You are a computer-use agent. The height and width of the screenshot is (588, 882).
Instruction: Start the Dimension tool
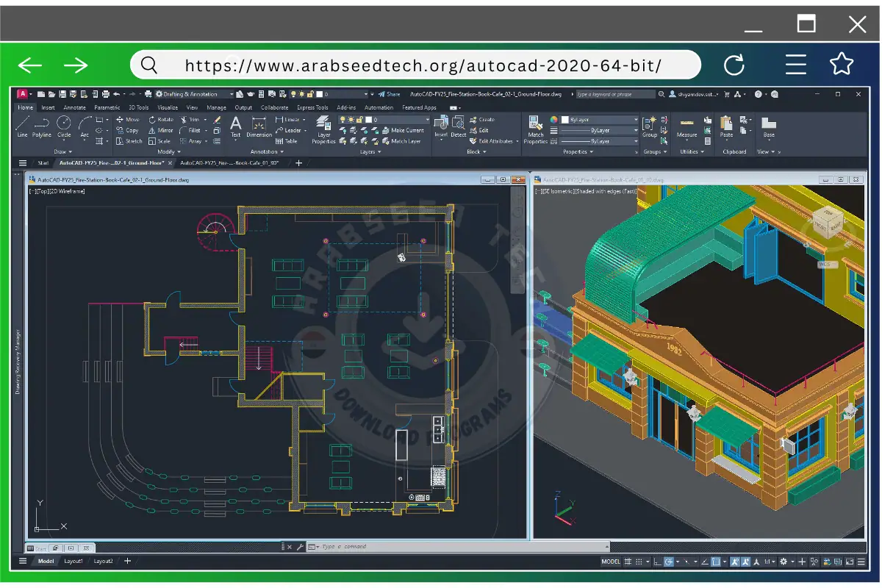(259, 126)
